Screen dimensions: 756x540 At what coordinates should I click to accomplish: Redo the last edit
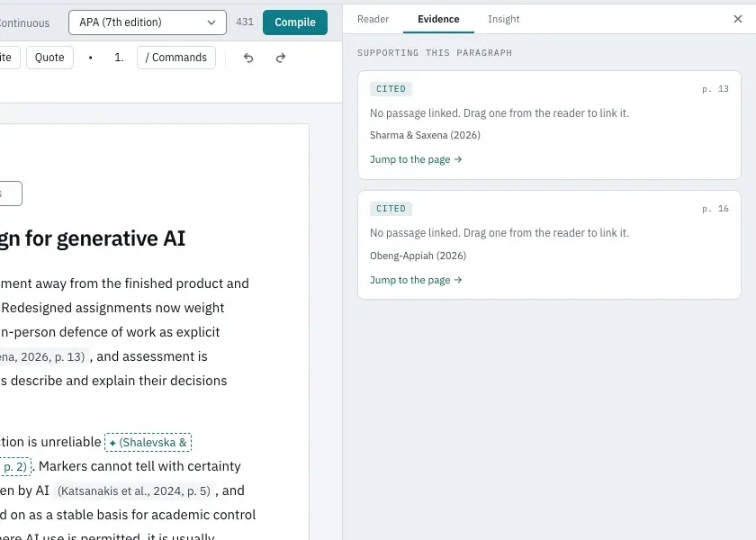point(281,58)
